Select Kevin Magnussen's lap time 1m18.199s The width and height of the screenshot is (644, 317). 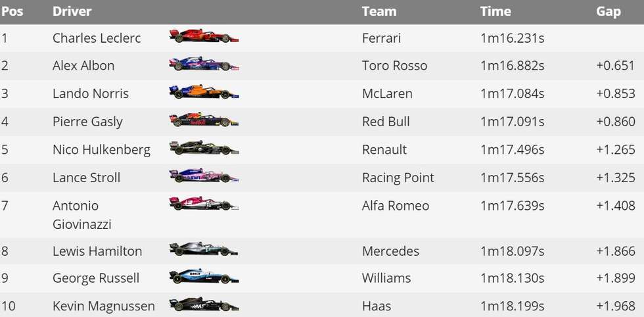pyautogui.click(x=512, y=306)
